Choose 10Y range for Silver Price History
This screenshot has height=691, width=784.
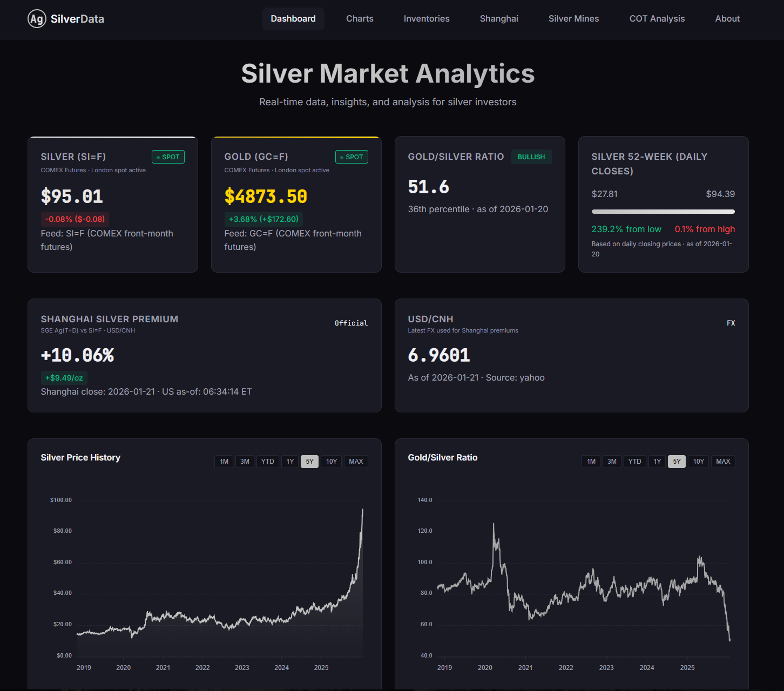[x=332, y=462]
